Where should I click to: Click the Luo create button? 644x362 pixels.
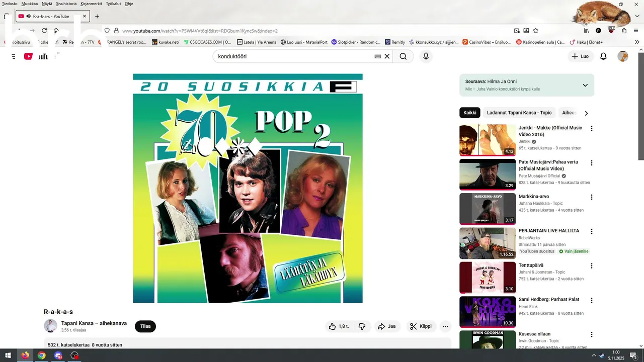(580, 56)
